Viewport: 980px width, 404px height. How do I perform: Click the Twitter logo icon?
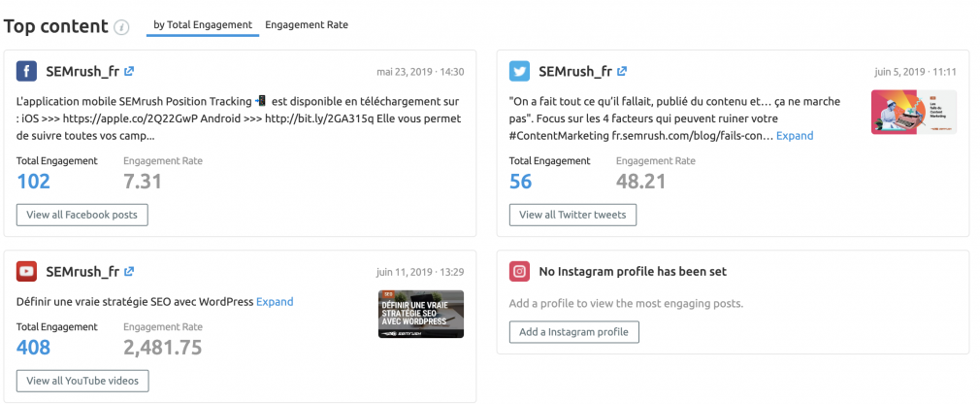tap(519, 71)
